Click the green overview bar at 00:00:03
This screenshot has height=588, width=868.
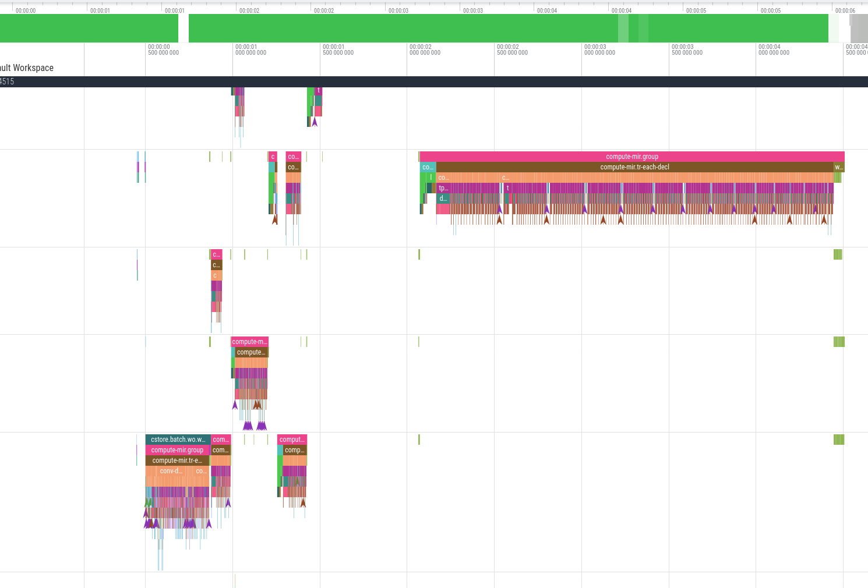coord(472,28)
